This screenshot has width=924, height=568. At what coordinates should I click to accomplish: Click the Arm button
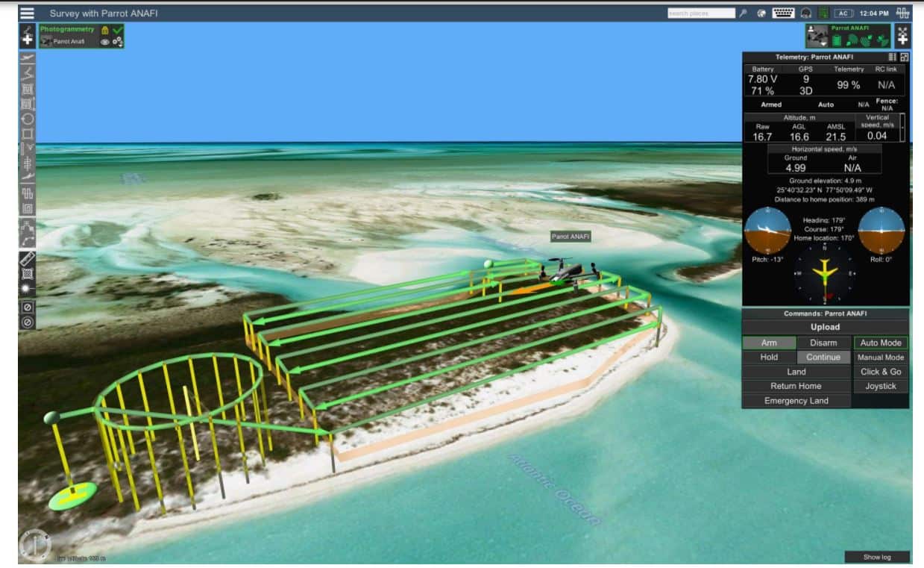click(x=769, y=343)
